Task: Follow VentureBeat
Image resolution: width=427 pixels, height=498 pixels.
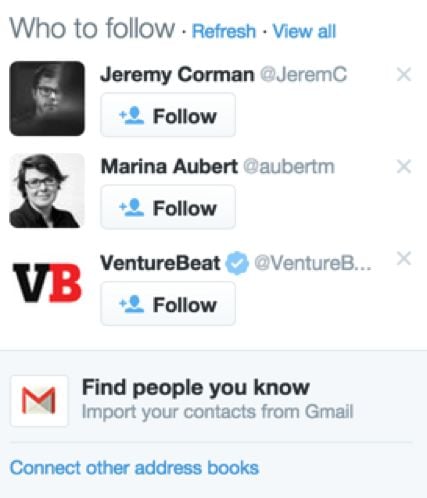Action: point(168,303)
